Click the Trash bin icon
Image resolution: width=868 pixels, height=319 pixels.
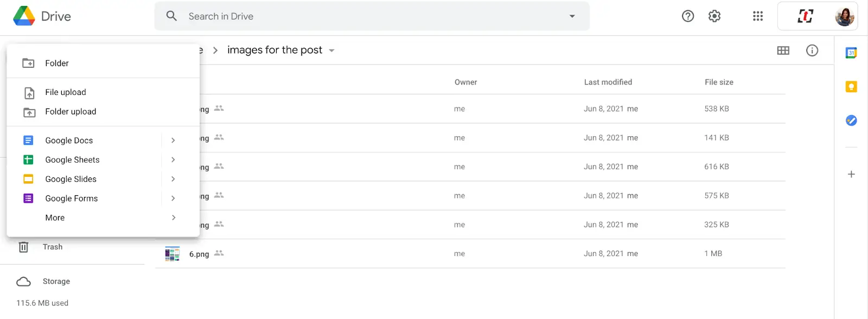(24, 247)
